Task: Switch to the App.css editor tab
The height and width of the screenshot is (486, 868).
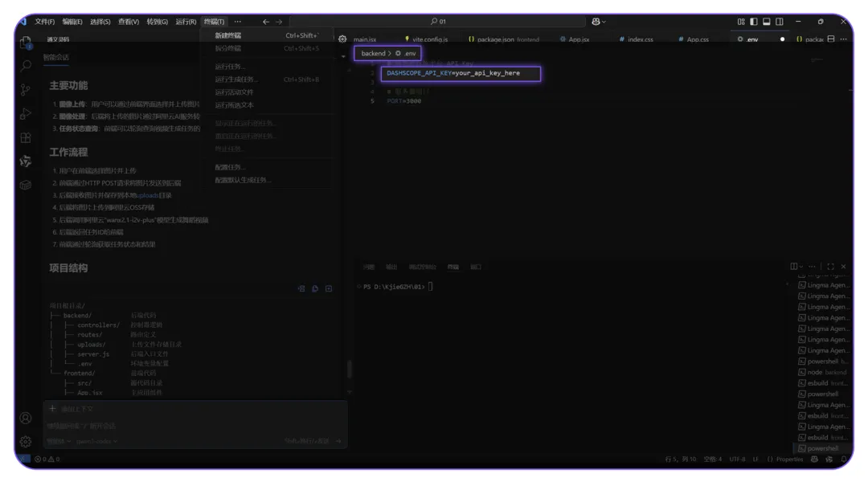Action: 694,39
